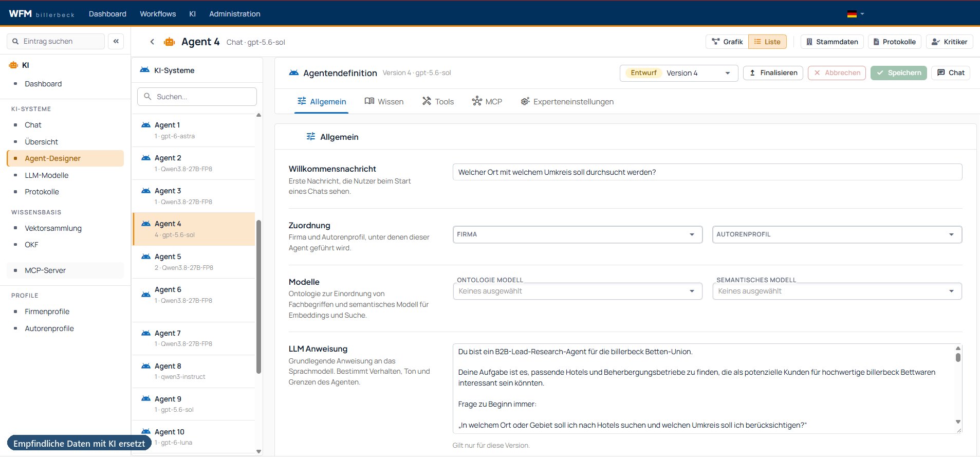Screen dimensions: 980x457
Task: Open Workflows in the top menu
Action: coord(158,14)
